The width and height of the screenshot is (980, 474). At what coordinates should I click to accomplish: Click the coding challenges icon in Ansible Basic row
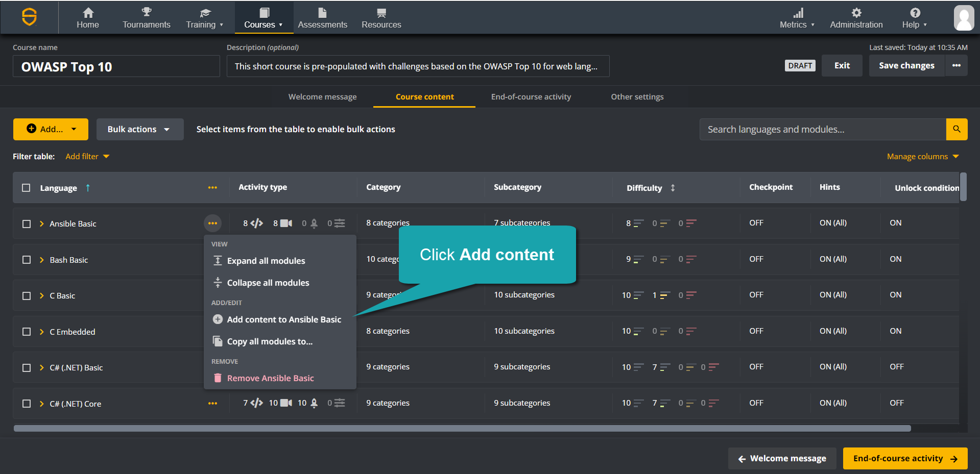click(x=256, y=223)
